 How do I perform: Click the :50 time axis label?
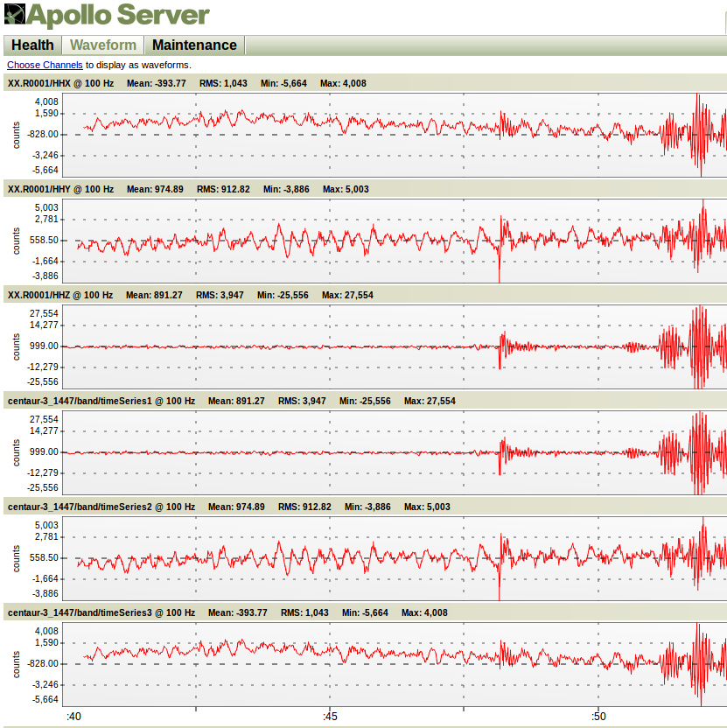598,717
